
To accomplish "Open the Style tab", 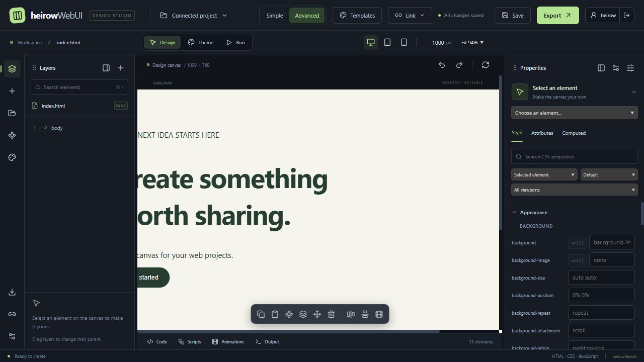I will pos(517,133).
